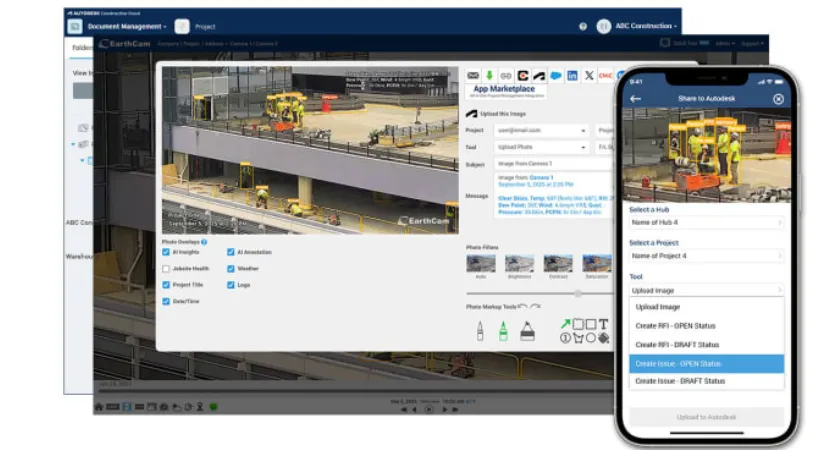The height and width of the screenshot is (450, 840).
Task: Tap the back arrow on phone screen
Action: pos(635,99)
